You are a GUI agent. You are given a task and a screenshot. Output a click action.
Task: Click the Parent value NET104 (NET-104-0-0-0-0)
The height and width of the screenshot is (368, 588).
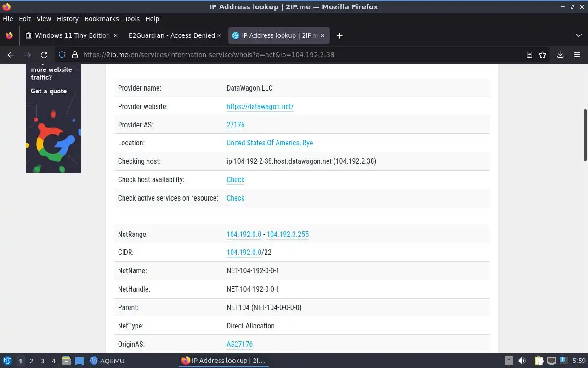click(264, 308)
